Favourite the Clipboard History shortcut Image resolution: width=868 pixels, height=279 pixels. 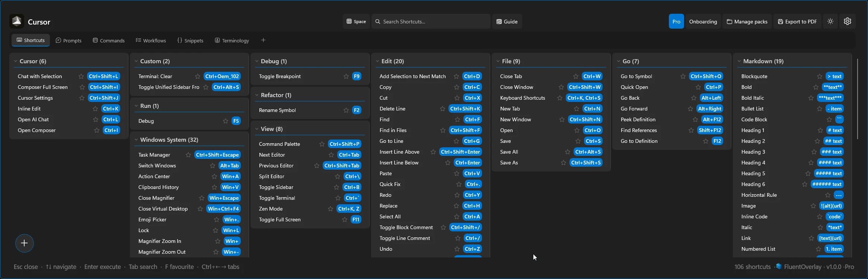pos(214,187)
